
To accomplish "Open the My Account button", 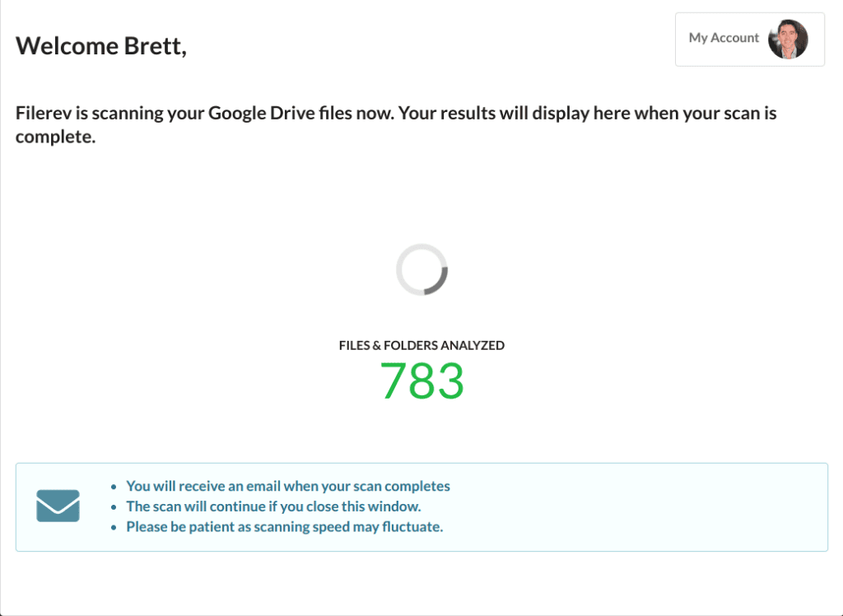I will tap(749, 40).
